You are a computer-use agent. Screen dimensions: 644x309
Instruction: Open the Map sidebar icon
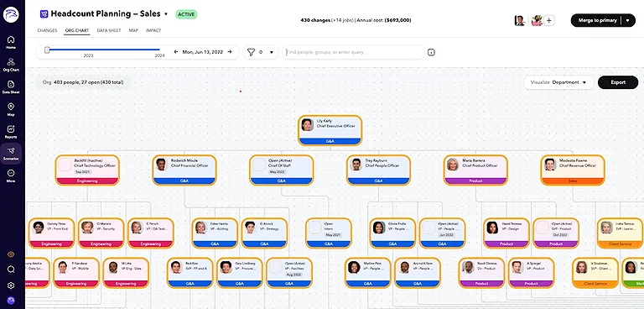11,109
